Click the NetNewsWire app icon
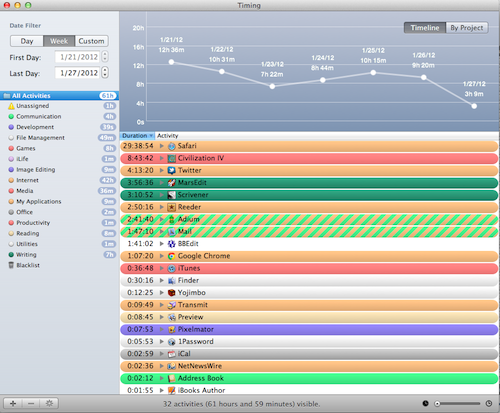 coord(172,366)
